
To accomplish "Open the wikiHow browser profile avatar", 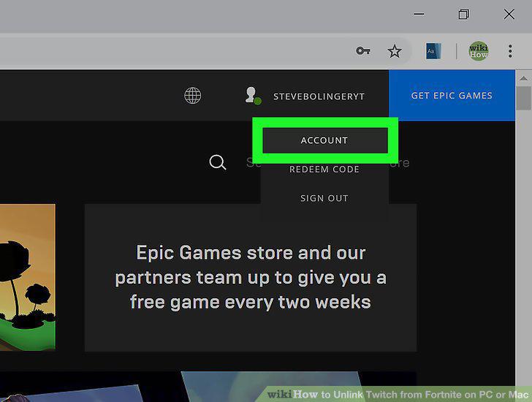I will (x=479, y=51).
